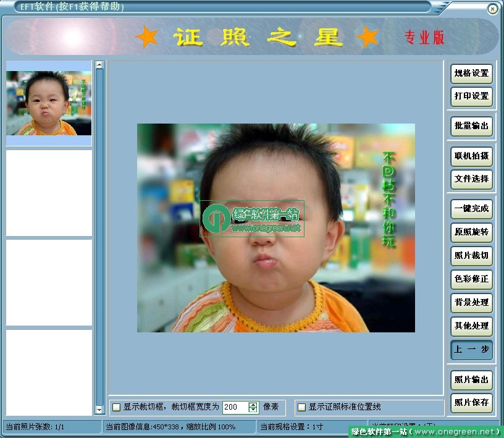The height and width of the screenshot is (438, 504).
Task: Click the 规格设置 button
Action: pyautogui.click(x=471, y=74)
